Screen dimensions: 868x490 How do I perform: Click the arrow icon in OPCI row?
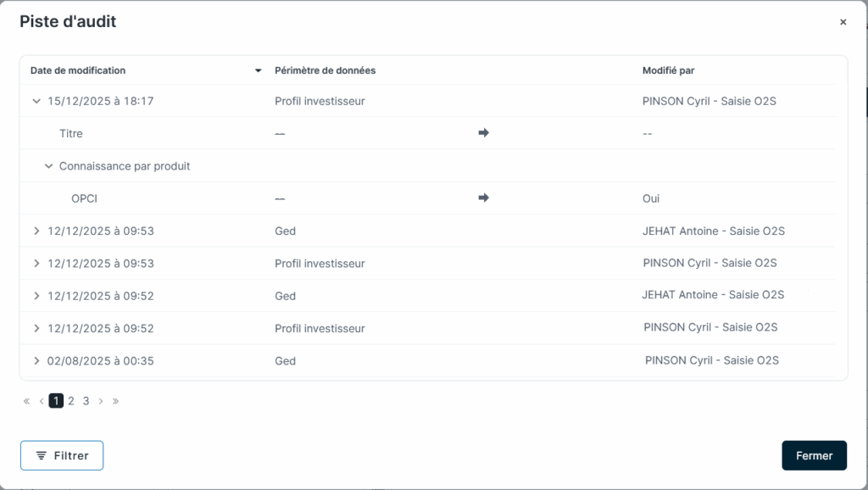[x=484, y=198]
